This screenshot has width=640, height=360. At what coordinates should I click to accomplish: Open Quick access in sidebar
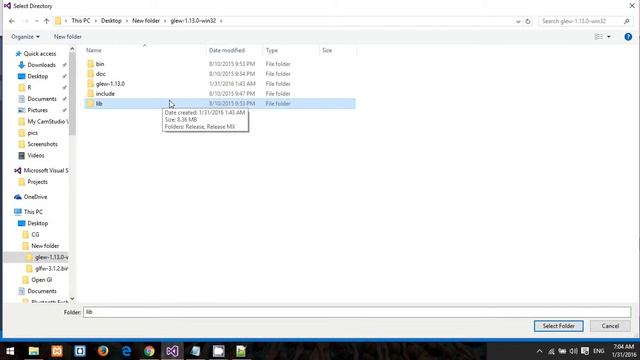pos(40,53)
